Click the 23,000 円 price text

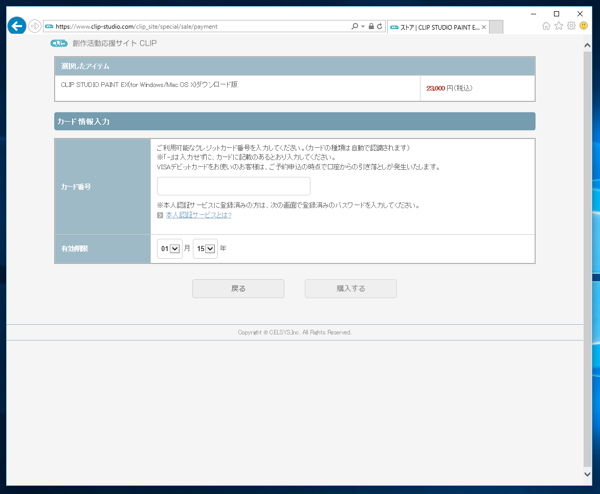pos(449,88)
